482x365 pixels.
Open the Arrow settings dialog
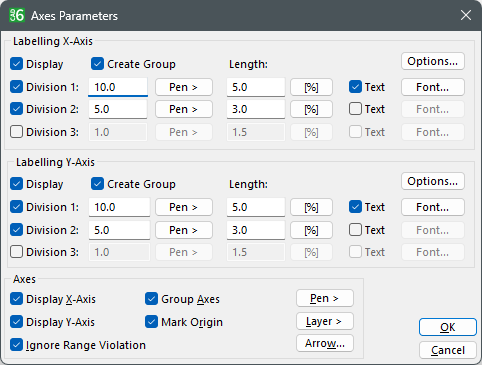[x=325, y=343]
